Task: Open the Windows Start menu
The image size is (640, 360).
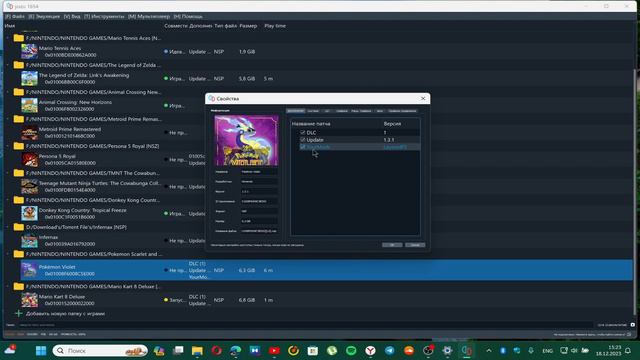Action: 41,351
